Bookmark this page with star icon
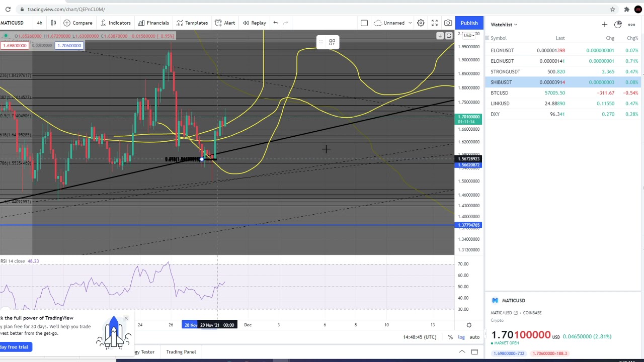This screenshot has width=644, height=362. (612, 9)
